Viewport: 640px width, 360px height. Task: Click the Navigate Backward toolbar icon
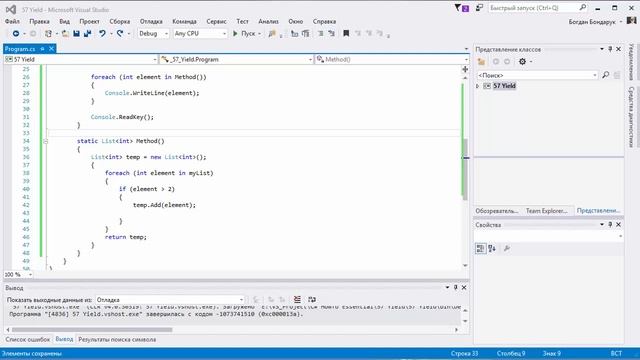(16, 33)
